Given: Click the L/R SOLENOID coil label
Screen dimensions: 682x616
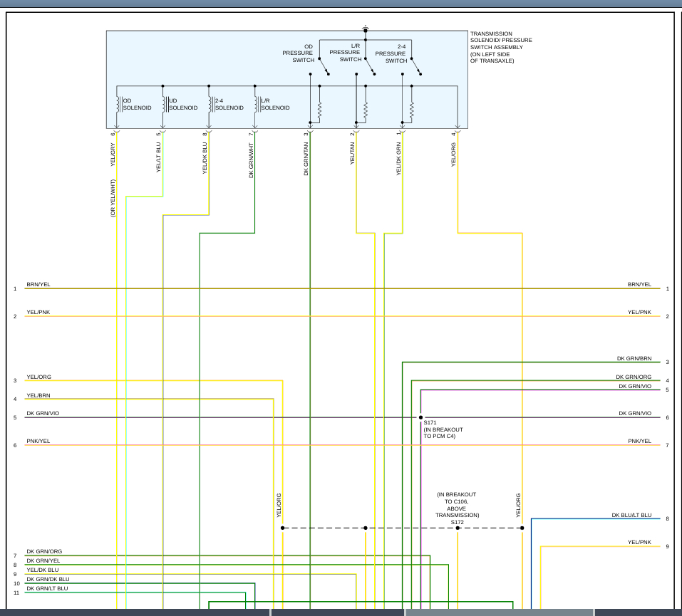Looking at the screenshot, I should [275, 105].
